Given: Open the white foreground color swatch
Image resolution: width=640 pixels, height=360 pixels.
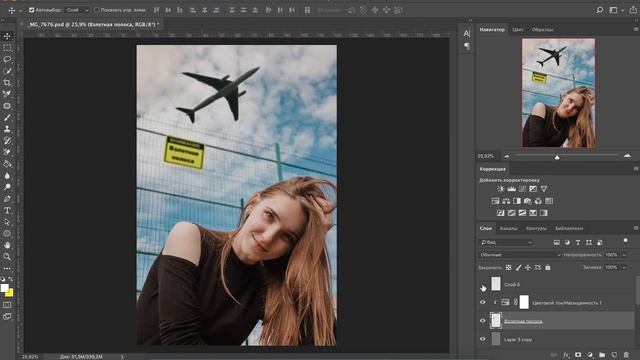Looking at the screenshot, I should 4,288.
